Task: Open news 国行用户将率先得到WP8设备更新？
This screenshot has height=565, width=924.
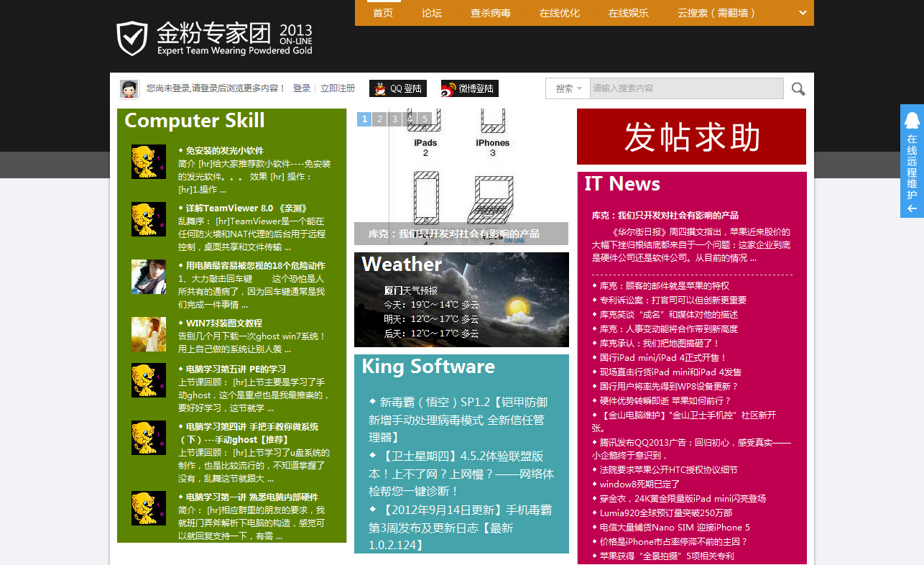Action: click(x=669, y=387)
